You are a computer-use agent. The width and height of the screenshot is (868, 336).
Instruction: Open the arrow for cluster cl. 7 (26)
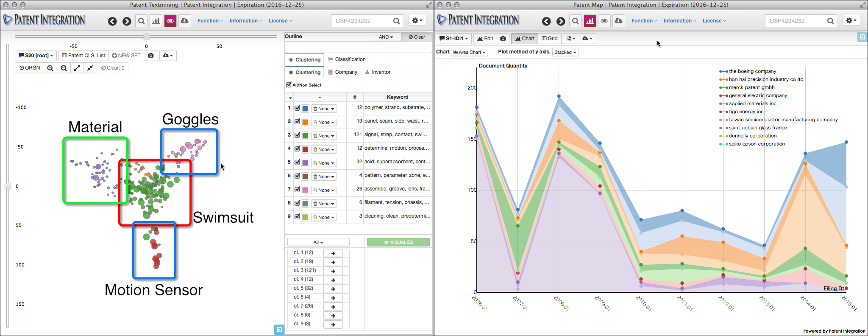tap(333, 307)
